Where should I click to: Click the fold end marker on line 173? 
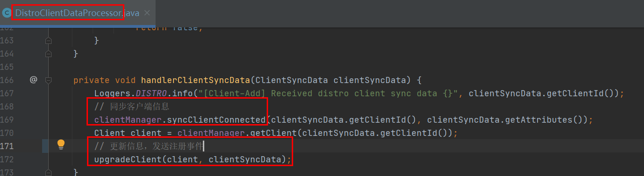pyautogui.click(x=48, y=172)
